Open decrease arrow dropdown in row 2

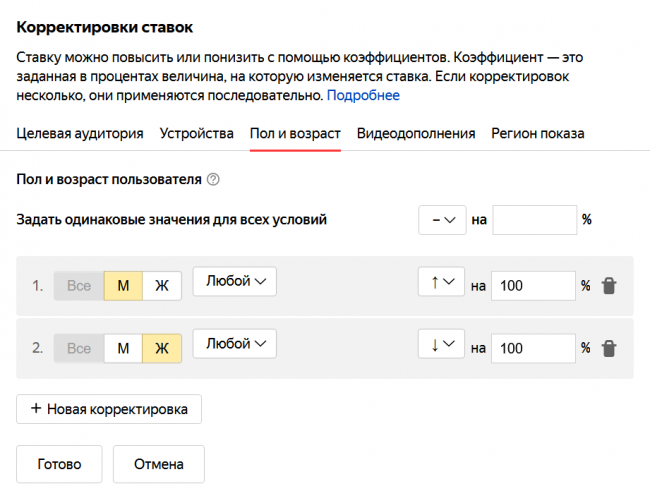coord(442,345)
